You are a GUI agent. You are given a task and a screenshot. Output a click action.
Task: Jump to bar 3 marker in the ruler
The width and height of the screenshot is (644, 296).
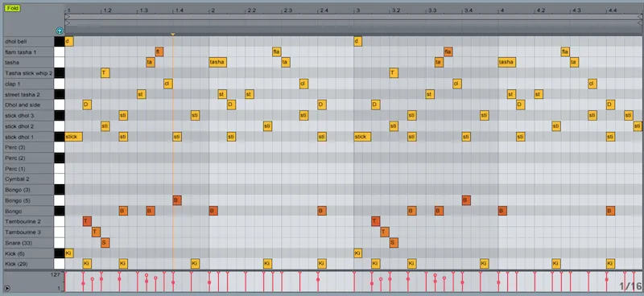pyautogui.click(x=357, y=10)
